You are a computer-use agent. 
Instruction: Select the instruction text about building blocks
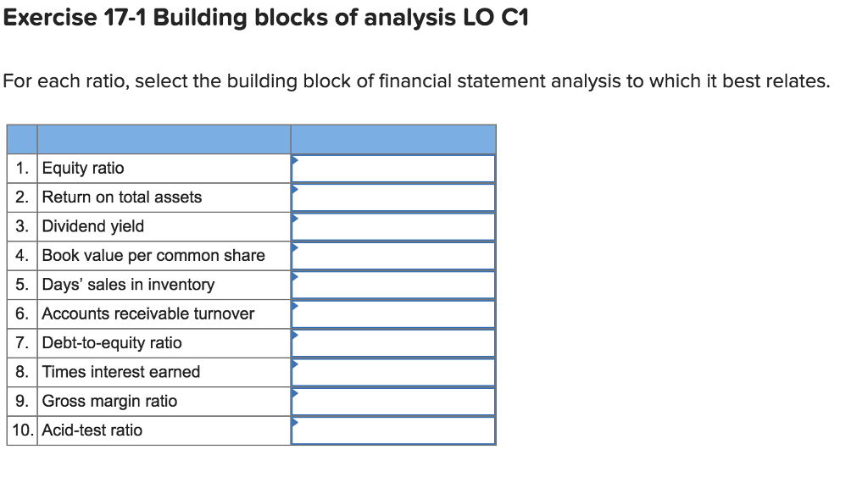tap(415, 81)
